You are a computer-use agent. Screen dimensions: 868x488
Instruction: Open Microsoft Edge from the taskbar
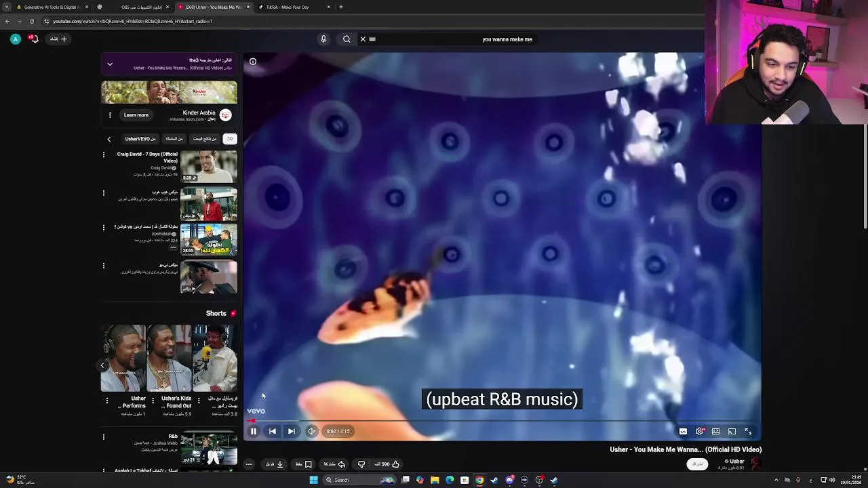450,480
